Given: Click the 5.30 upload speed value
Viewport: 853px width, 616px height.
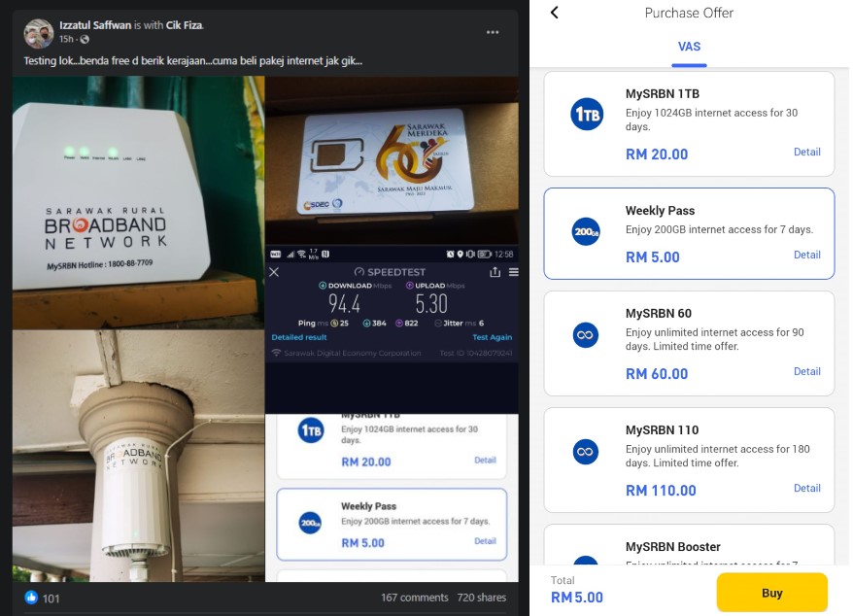Looking at the screenshot, I should (431, 304).
